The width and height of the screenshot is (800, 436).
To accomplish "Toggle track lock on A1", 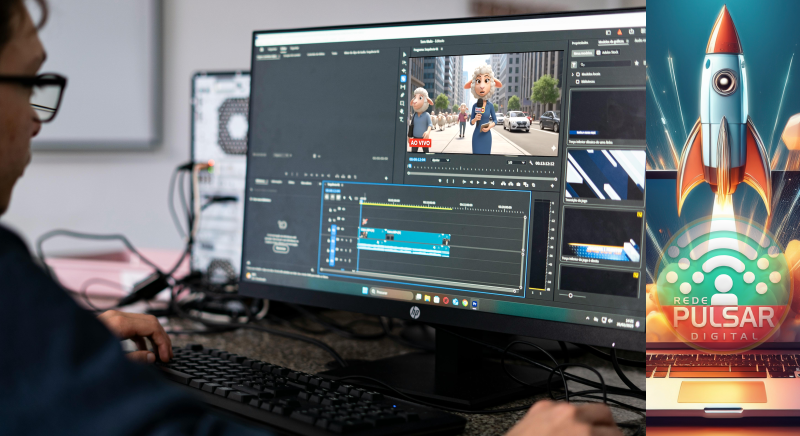I will [x=330, y=239].
